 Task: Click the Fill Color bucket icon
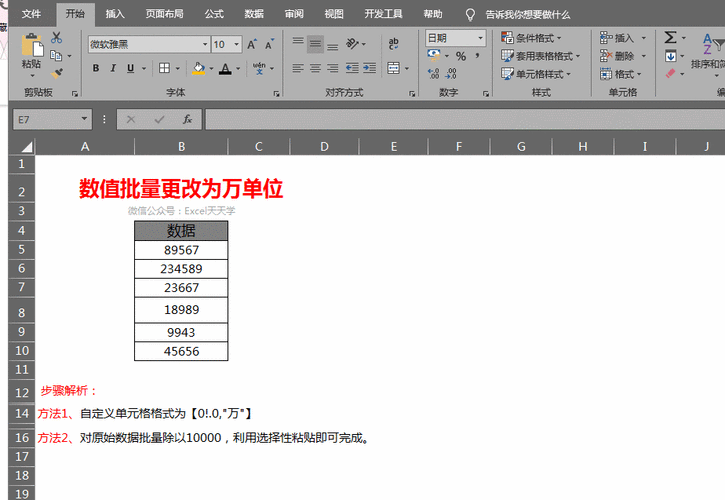point(198,68)
